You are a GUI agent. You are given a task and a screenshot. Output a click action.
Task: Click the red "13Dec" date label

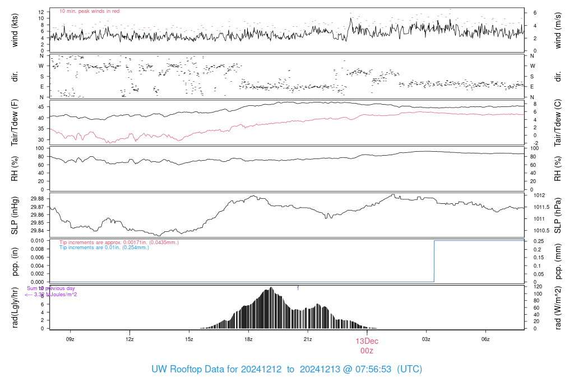[x=367, y=341]
